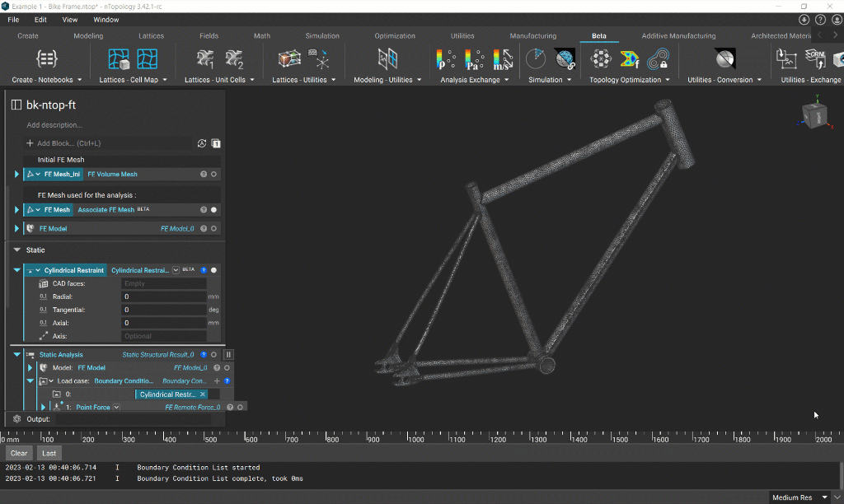Screen dimensions: 844x504
Task: Select the density (ρ) Analysis Exchange icon
Action: (x=446, y=59)
